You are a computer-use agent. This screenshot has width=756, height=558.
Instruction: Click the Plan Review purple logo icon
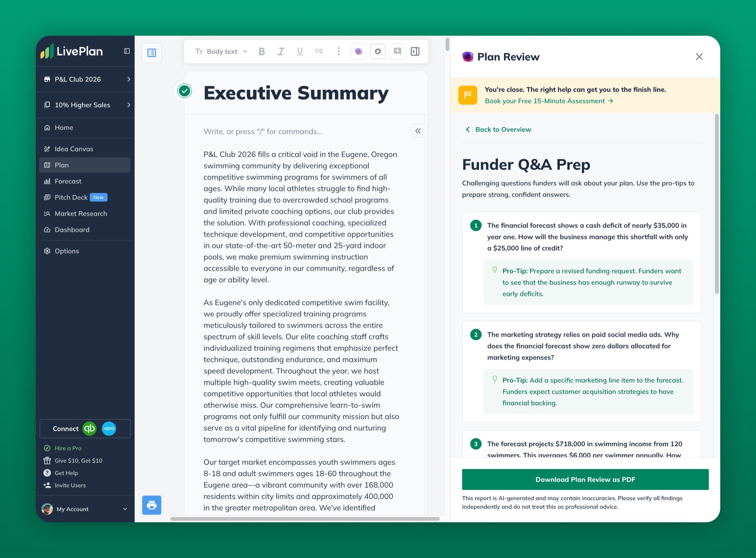[x=468, y=57]
